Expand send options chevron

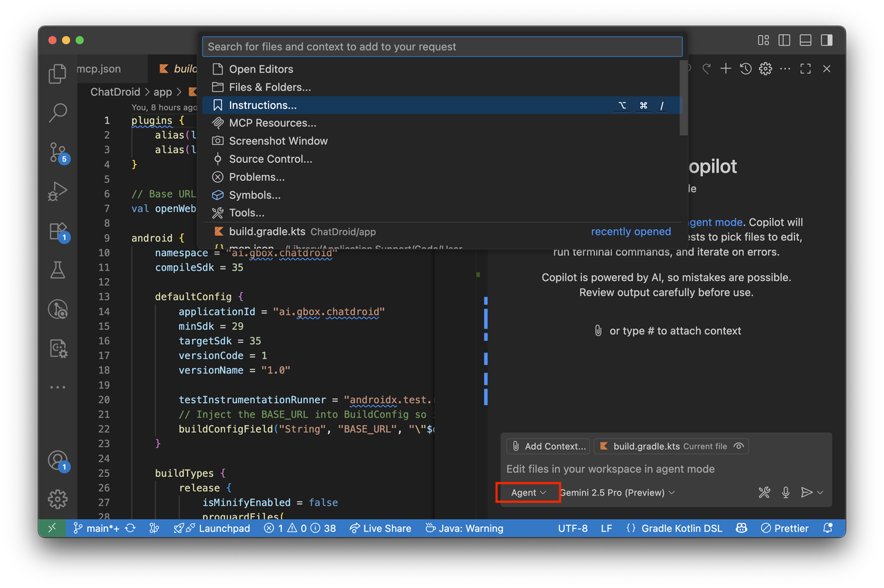[x=820, y=492]
